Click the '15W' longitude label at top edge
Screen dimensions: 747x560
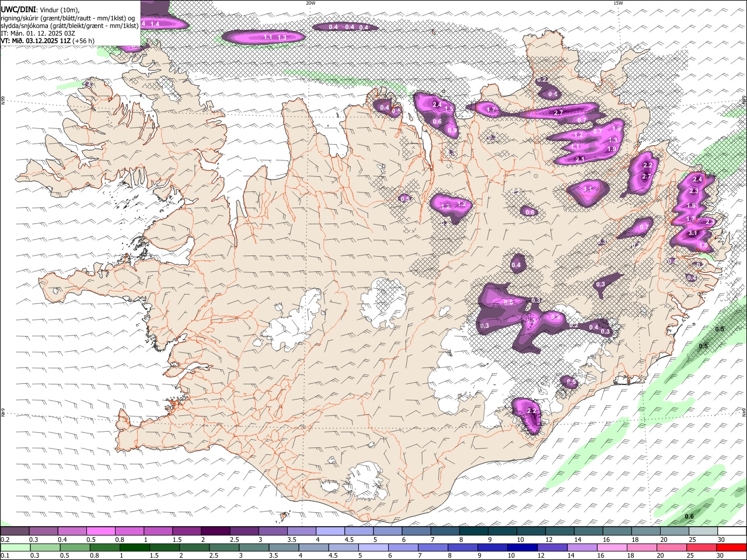[618, 3]
